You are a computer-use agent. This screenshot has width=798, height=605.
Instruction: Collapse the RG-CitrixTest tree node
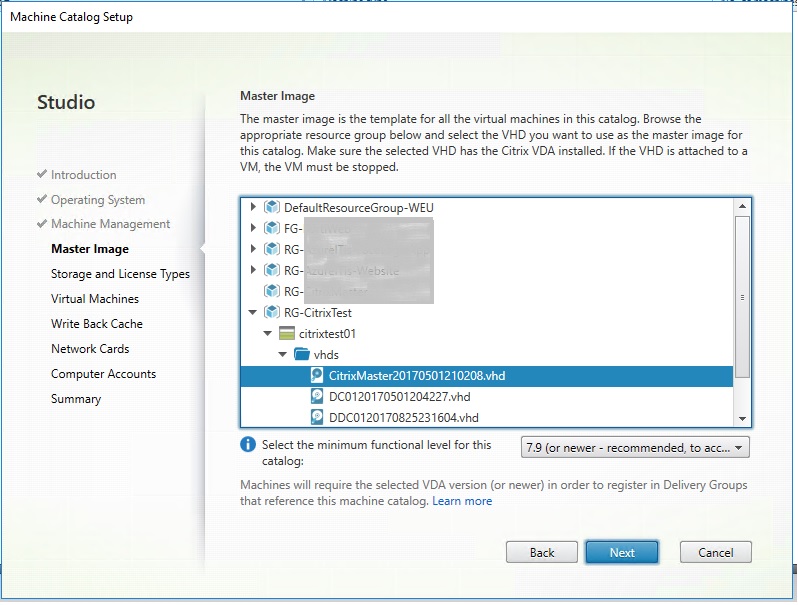coord(253,313)
